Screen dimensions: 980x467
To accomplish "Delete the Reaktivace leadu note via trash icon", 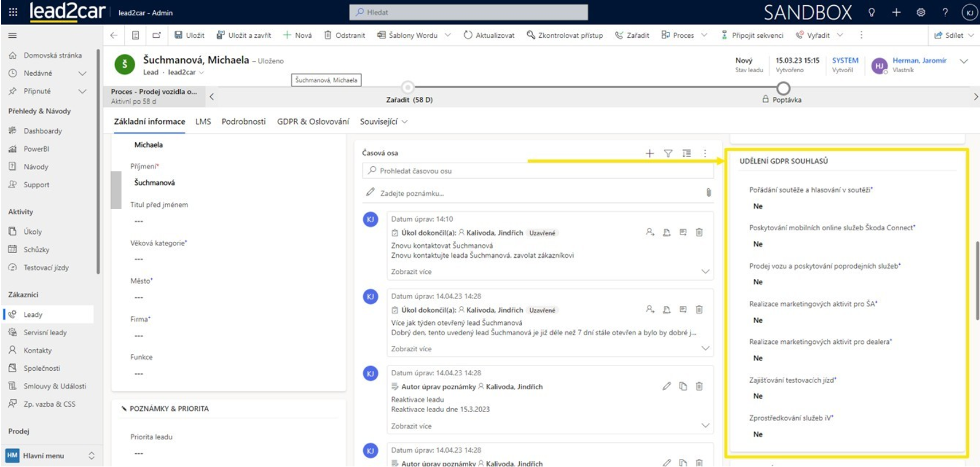I will (699, 386).
